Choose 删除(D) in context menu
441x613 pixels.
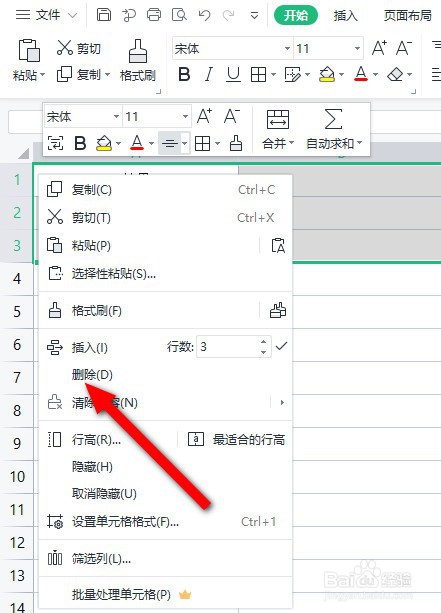(x=166, y=375)
